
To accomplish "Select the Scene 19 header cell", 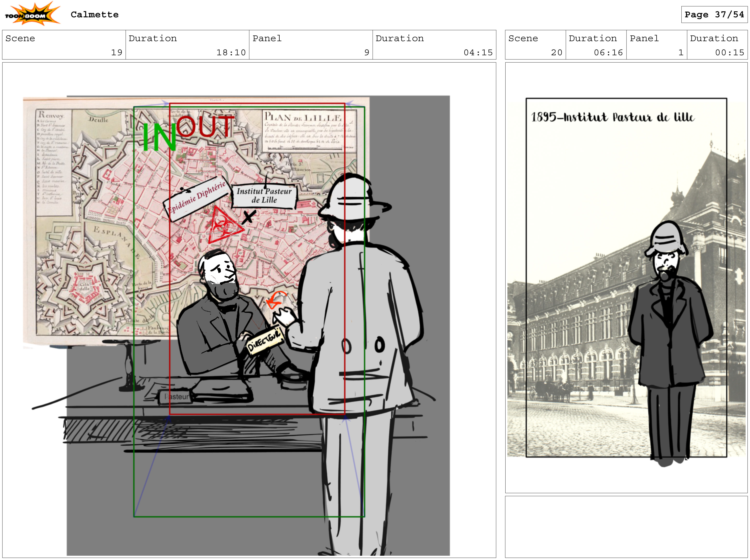I will coord(64,45).
